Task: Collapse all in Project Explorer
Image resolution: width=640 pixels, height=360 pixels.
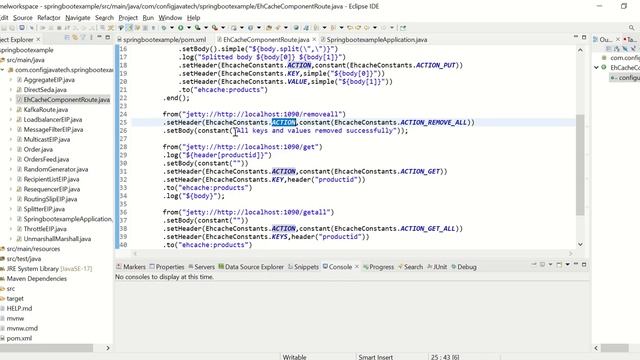Action: pyautogui.click(x=67, y=38)
